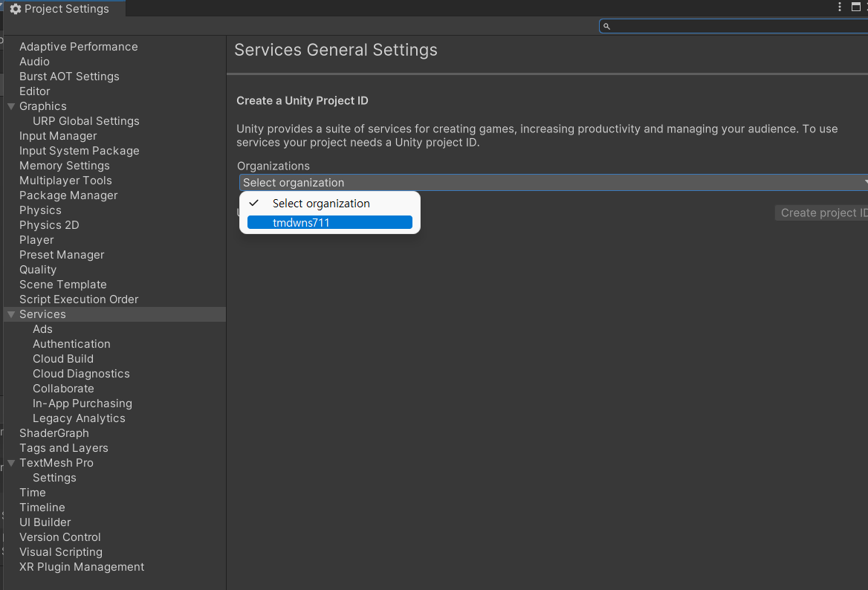The image size is (868, 590).
Task: Focus the settings search field
Action: (736, 26)
